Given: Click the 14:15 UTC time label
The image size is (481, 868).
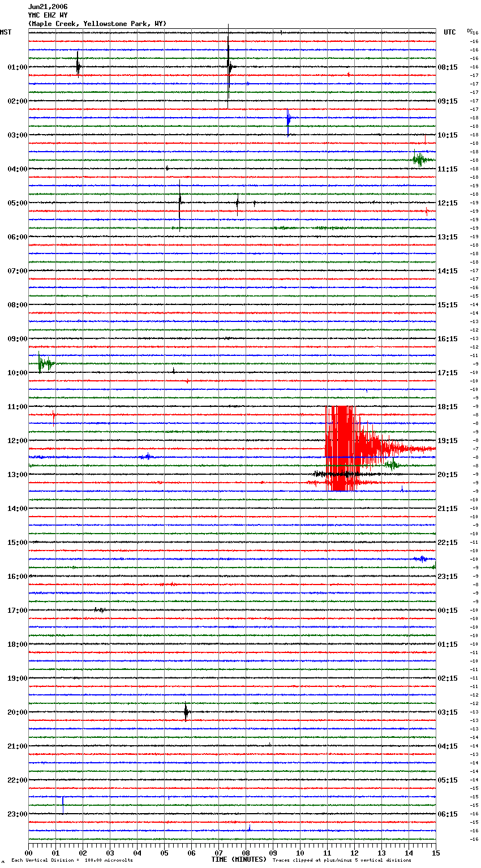Looking at the screenshot, I should click(448, 271).
